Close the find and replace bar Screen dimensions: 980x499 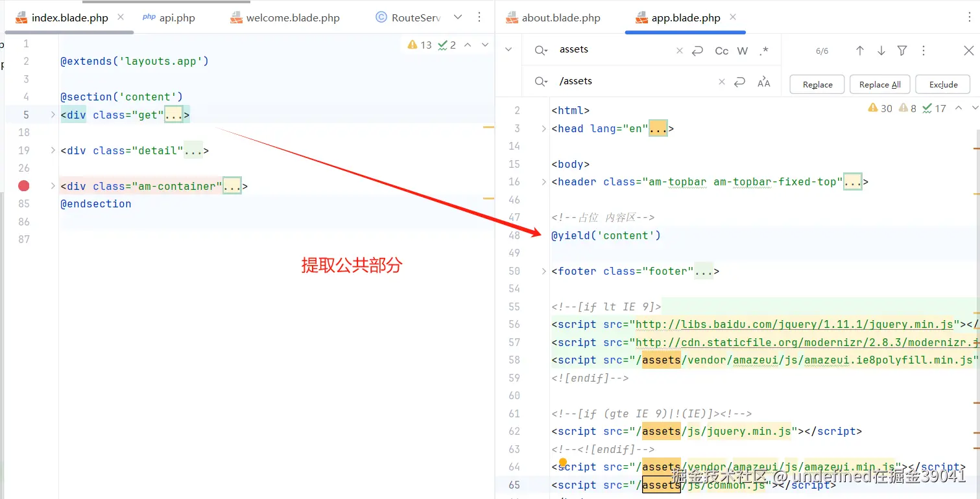click(969, 51)
